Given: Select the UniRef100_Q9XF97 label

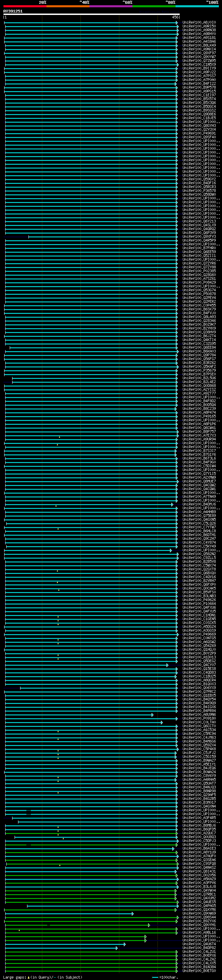Looking at the screenshot, I should [199, 53].
